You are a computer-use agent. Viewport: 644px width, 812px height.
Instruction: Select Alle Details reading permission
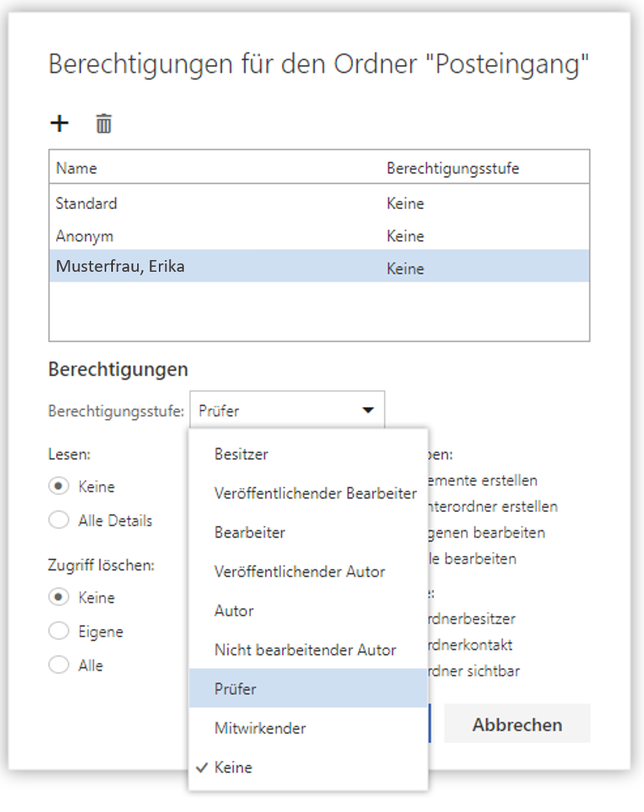click(59, 519)
